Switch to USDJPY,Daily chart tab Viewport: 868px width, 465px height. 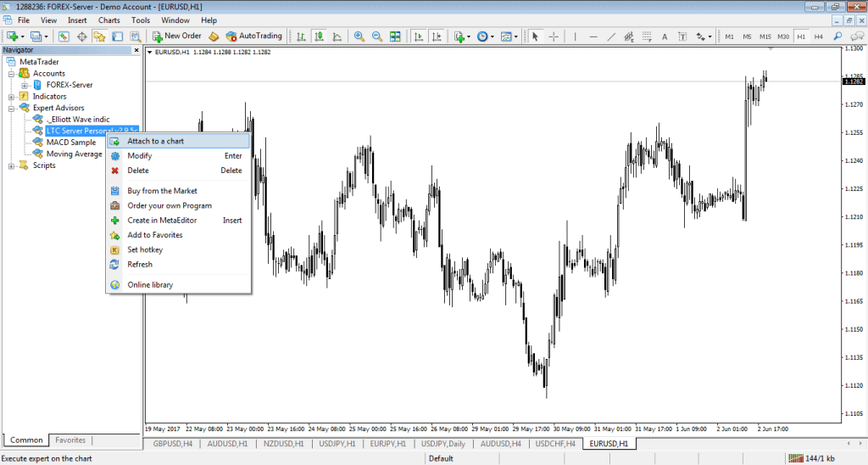pyautogui.click(x=442, y=444)
